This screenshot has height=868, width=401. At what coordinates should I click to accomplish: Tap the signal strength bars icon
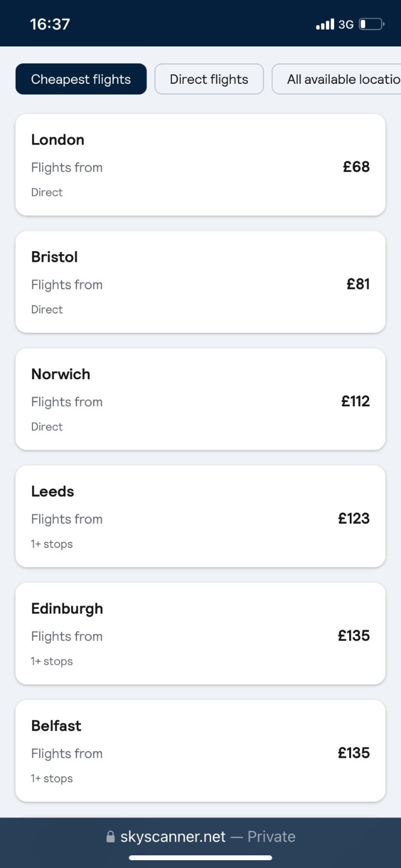[324, 25]
